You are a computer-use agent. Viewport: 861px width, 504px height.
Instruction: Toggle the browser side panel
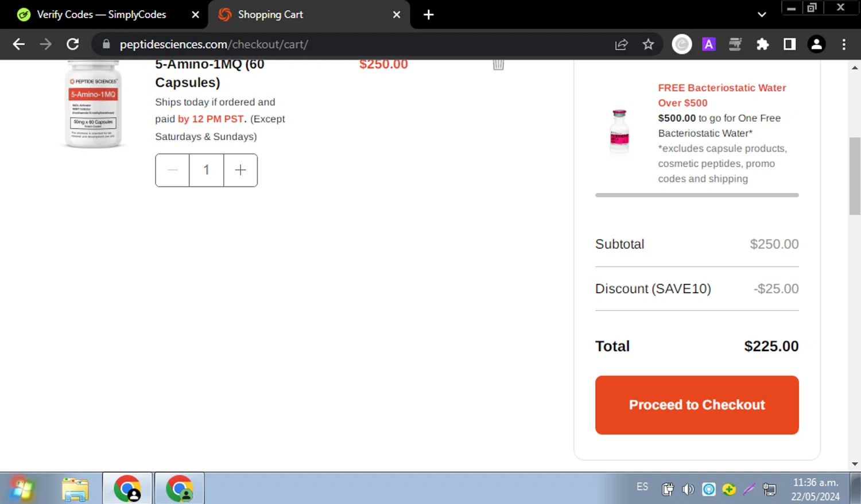[790, 44]
